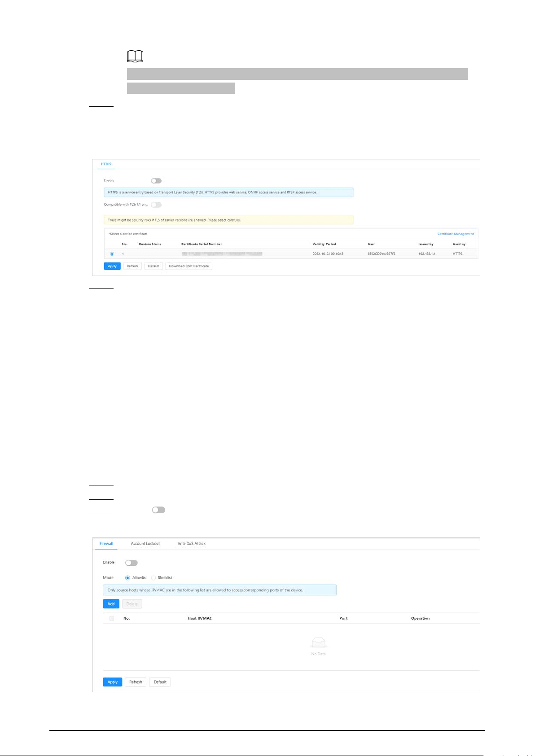Click the Custom Name column header
Screen dimensions: 535x756
coord(150,244)
